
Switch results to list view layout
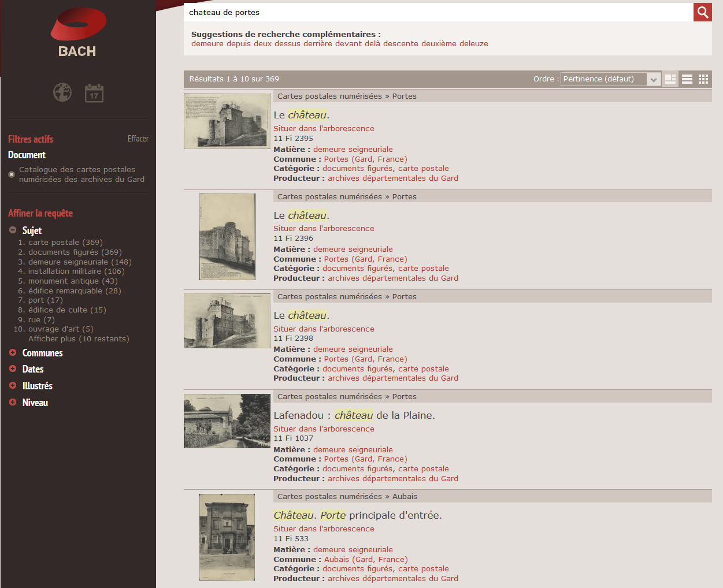[x=687, y=79]
